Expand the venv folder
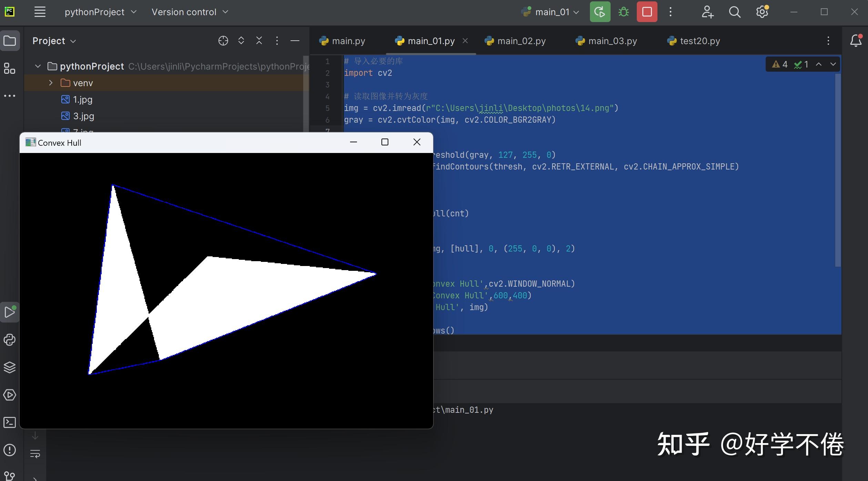Screen dimensions: 868x481 click(51, 83)
